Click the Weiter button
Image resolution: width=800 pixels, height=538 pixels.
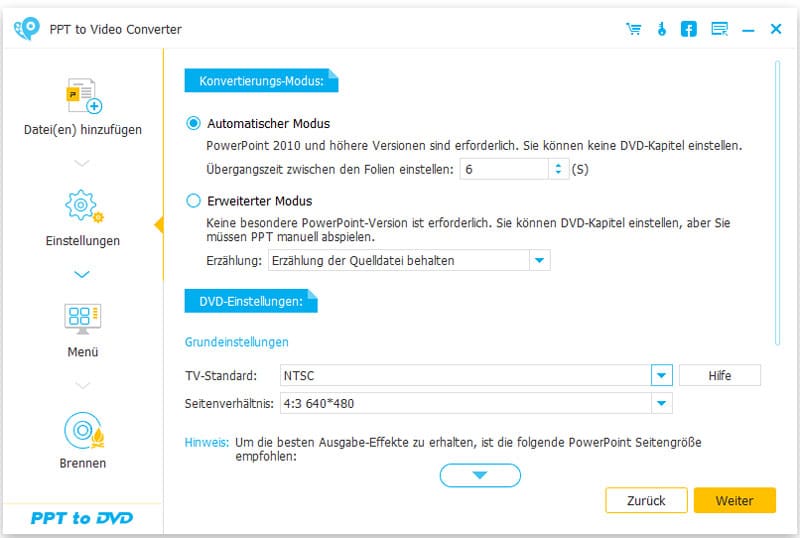coord(735,500)
